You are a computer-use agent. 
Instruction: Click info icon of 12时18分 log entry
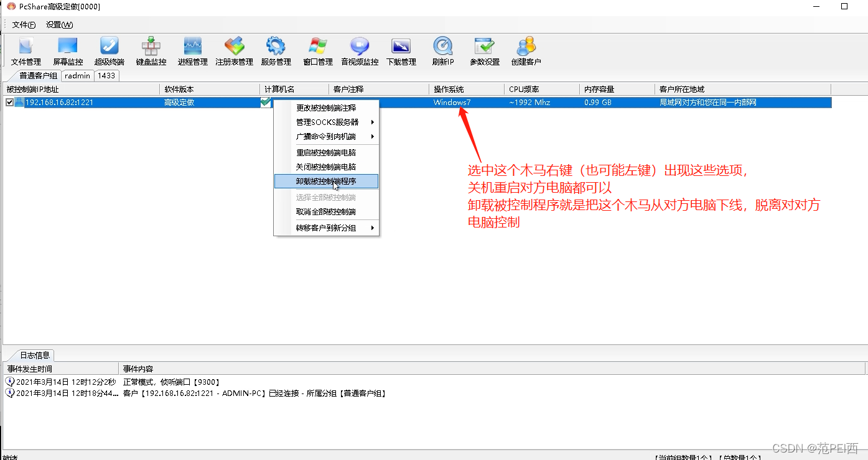click(10, 393)
